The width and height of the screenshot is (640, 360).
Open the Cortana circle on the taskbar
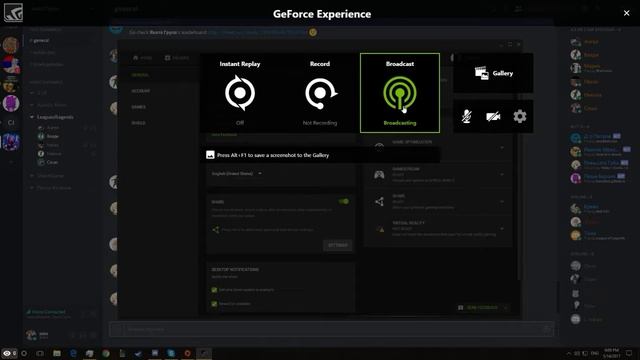(24, 353)
